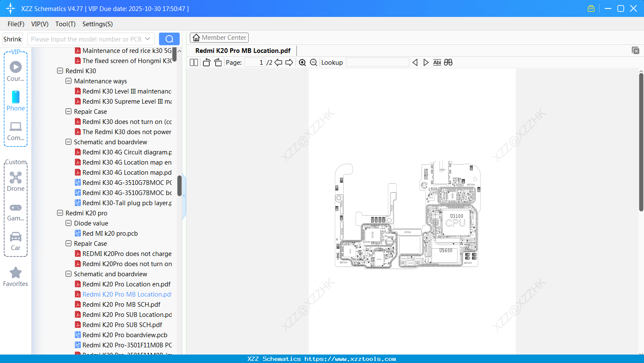The image size is (644, 363).
Task: Zoom in on the PDF
Action: [x=302, y=63]
